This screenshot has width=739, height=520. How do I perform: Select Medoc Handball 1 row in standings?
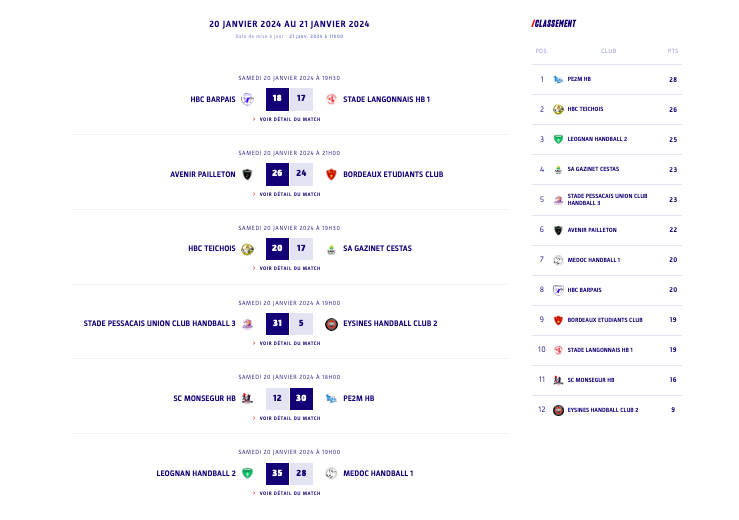607,260
